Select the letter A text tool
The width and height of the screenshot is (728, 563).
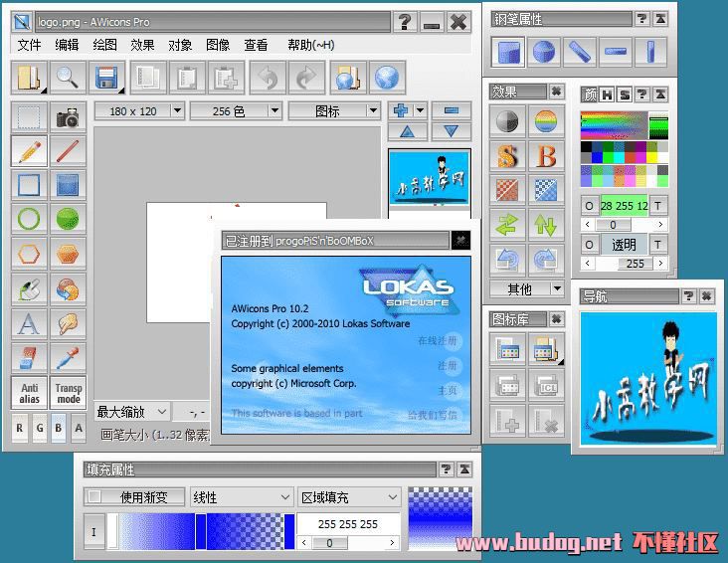[x=29, y=323]
